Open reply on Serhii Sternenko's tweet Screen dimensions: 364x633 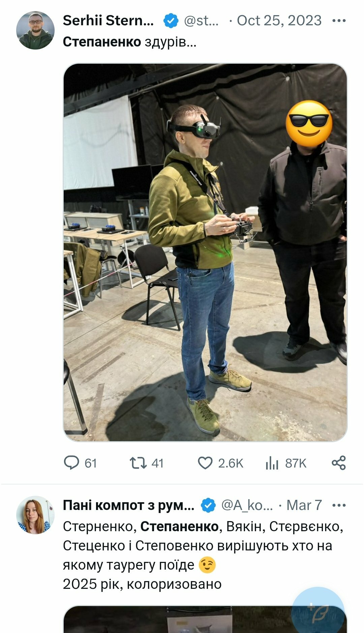click(x=71, y=463)
